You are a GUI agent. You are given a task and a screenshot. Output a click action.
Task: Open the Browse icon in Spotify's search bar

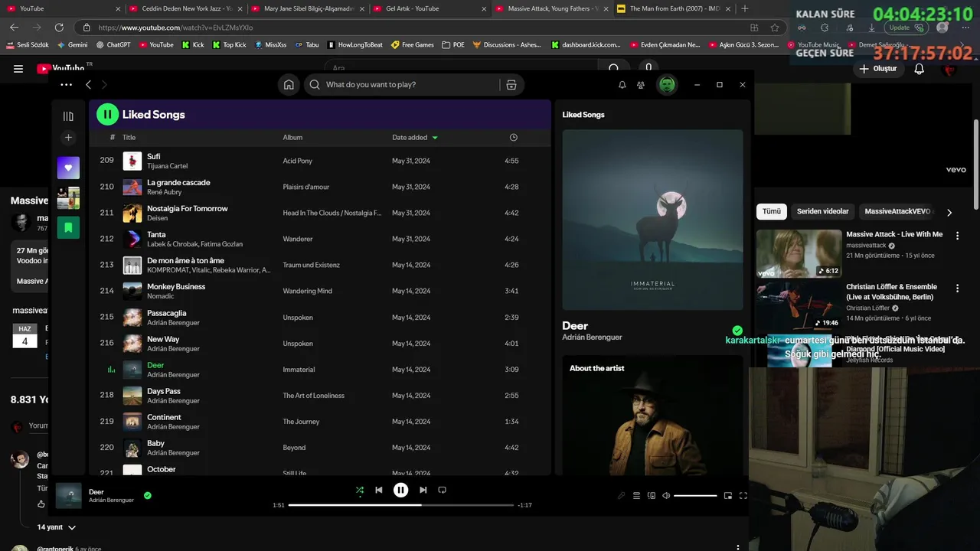click(511, 85)
